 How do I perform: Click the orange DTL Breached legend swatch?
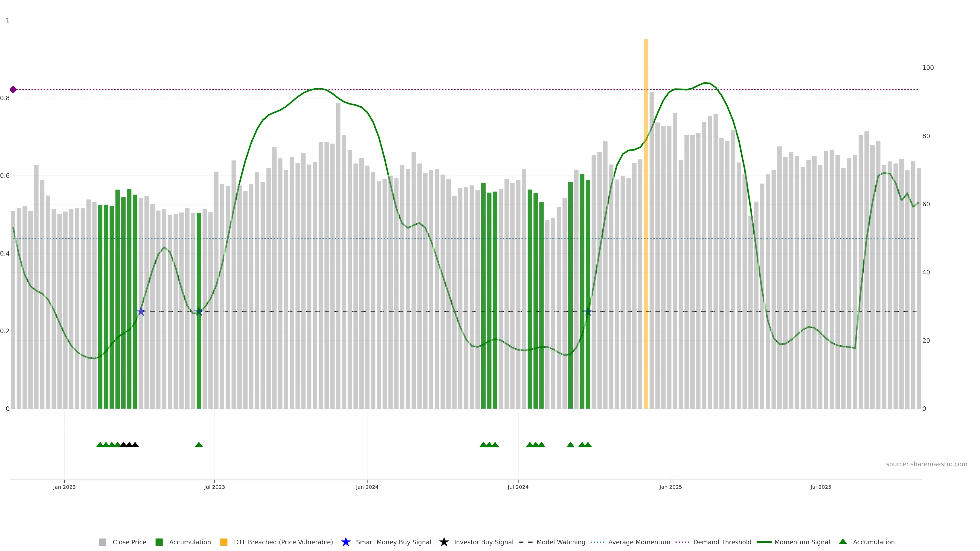(x=224, y=542)
